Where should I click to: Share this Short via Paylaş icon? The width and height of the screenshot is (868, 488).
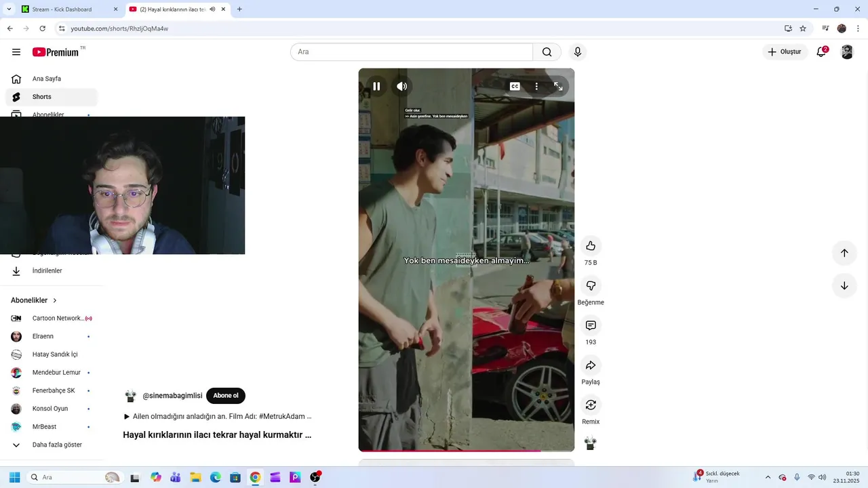click(591, 365)
